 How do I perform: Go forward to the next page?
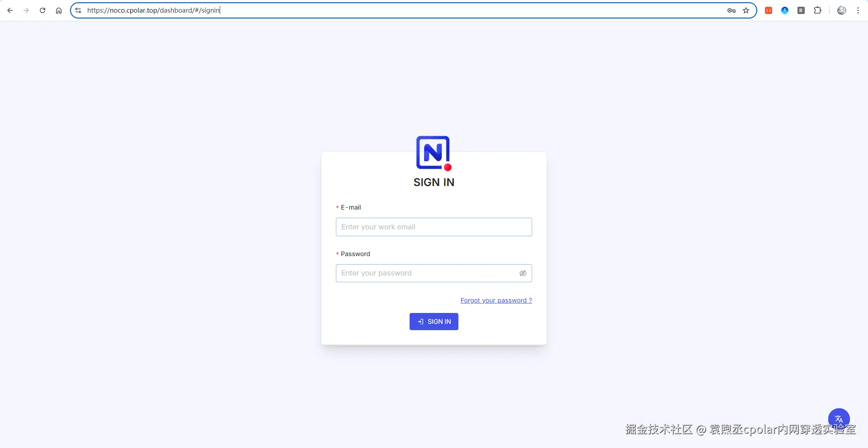[26, 10]
